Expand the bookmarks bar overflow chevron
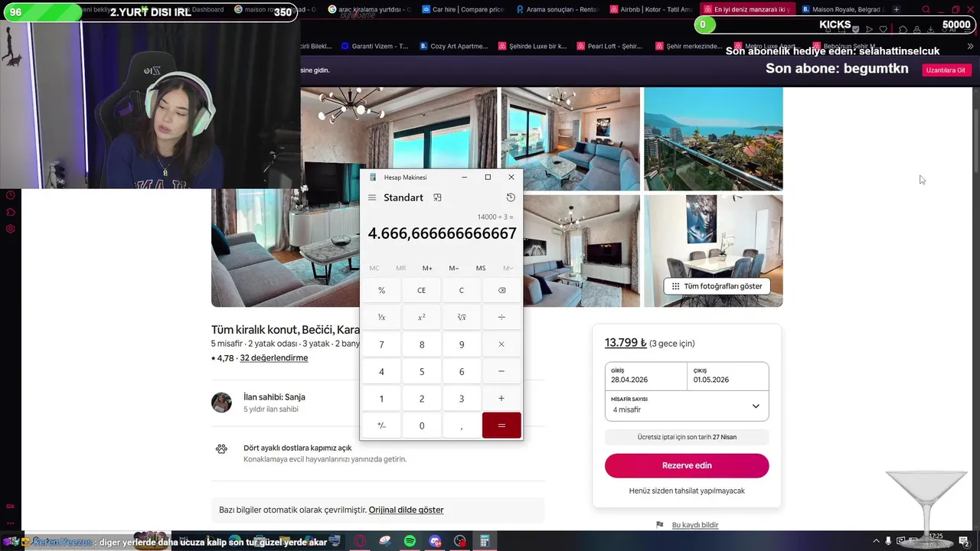Image resolution: width=980 pixels, height=551 pixels. pos(969,47)
